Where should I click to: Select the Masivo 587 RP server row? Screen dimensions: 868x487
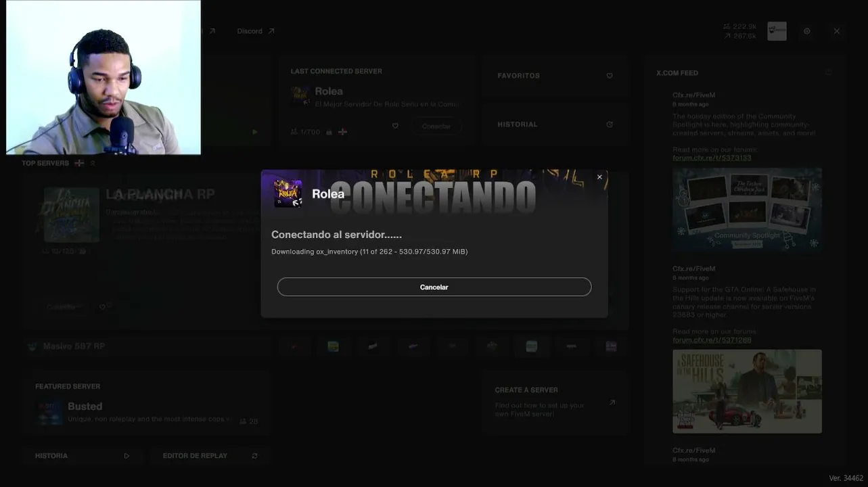pos(147,346)
